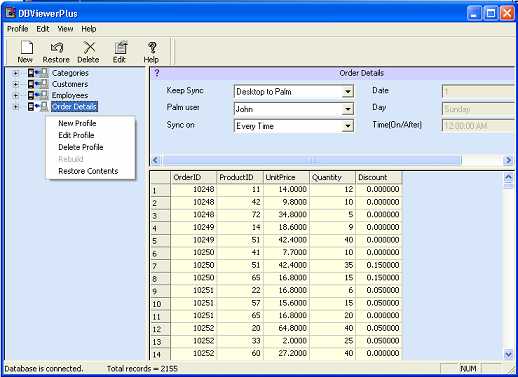The image size is (518, 377).
Task: Click the Categories sync profile icon
Action: click(38, 73)
